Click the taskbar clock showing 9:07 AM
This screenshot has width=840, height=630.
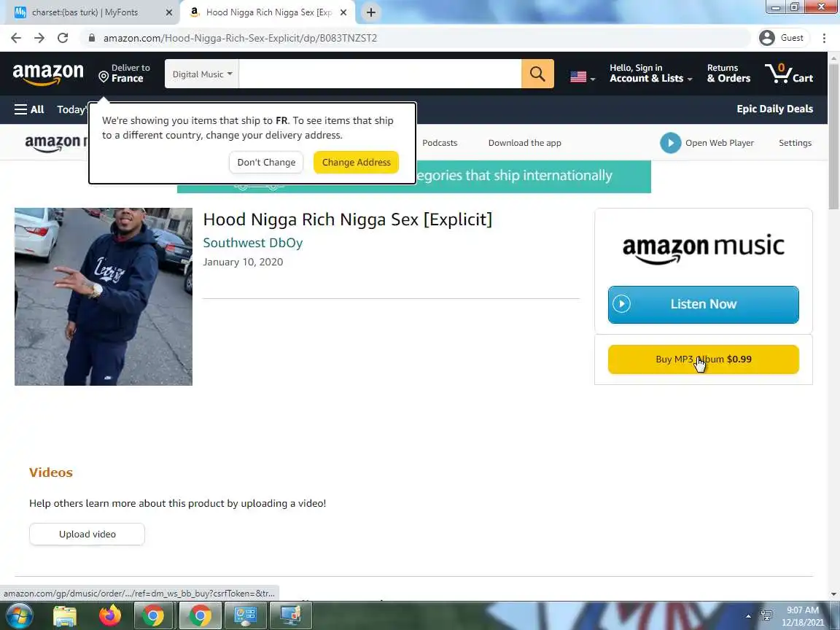802,616
